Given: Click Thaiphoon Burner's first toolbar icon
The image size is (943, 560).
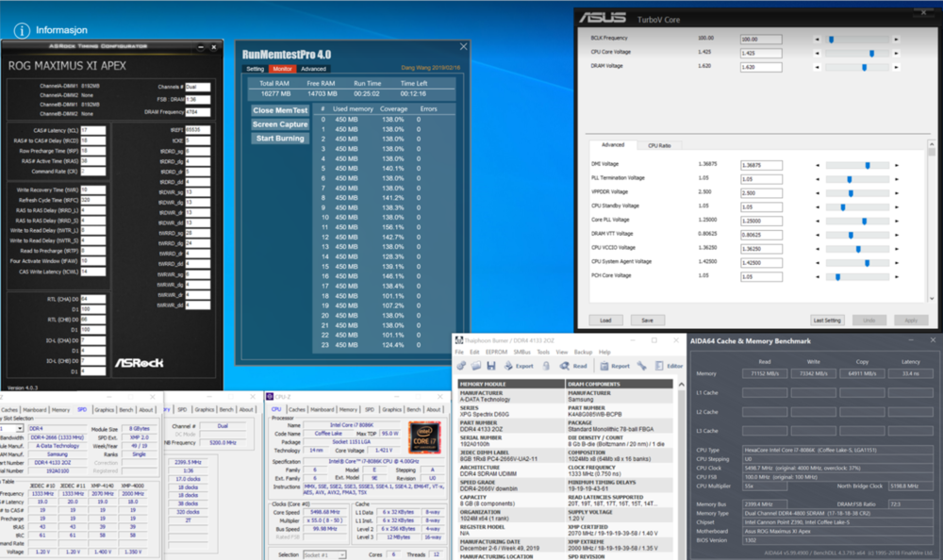Looking at the screenshot, I should pyautogui.click(x=461, y=366).
